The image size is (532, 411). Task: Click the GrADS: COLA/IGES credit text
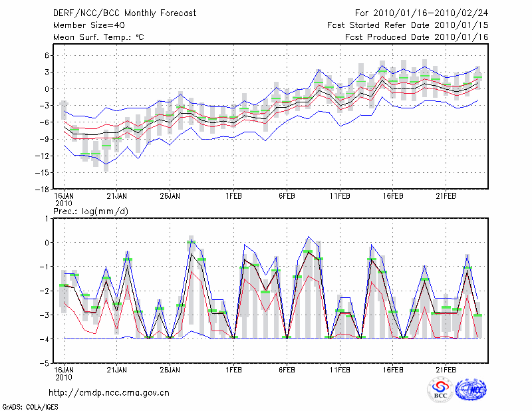tap(29, 406)
